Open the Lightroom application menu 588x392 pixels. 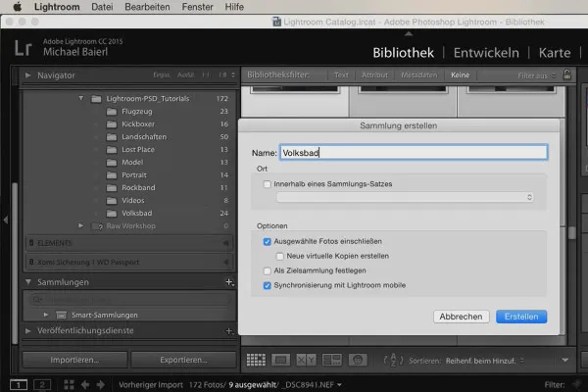[57, 7]
